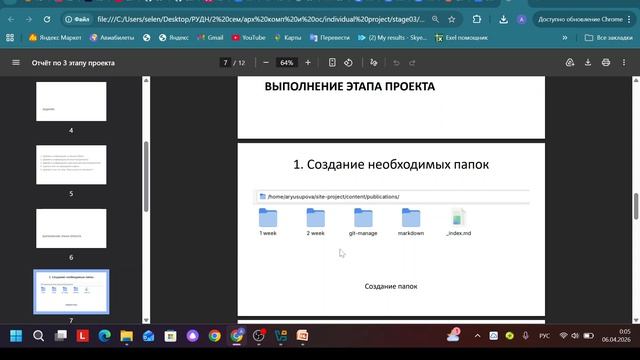Open the address bar zoom magnifier
The image size is (640, 360).
(436, 19)
